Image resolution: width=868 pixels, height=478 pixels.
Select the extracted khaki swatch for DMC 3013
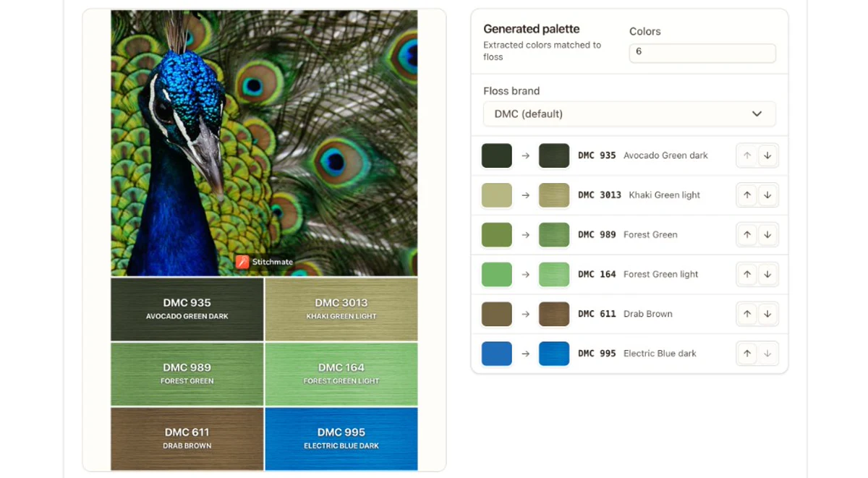497,195
